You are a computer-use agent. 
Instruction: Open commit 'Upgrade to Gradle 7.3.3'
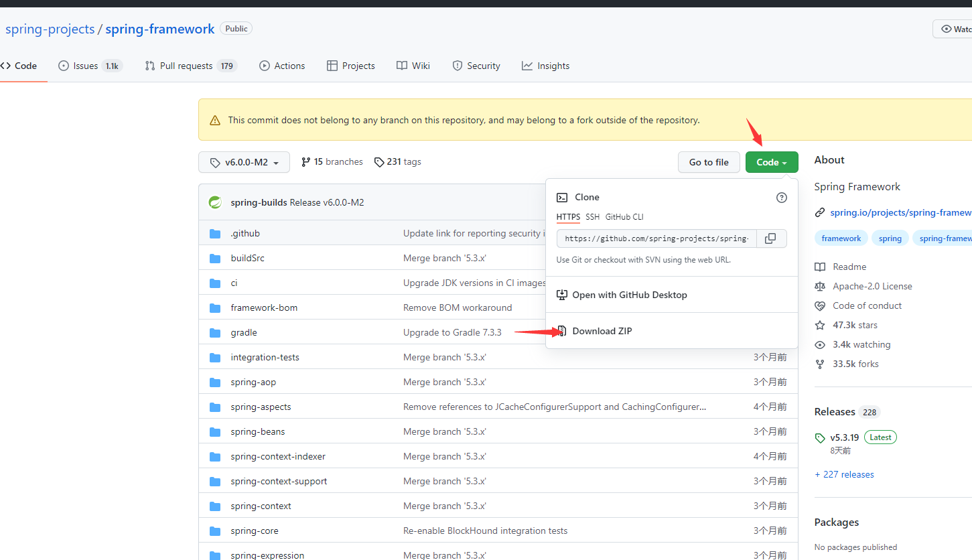pos(452,333)
